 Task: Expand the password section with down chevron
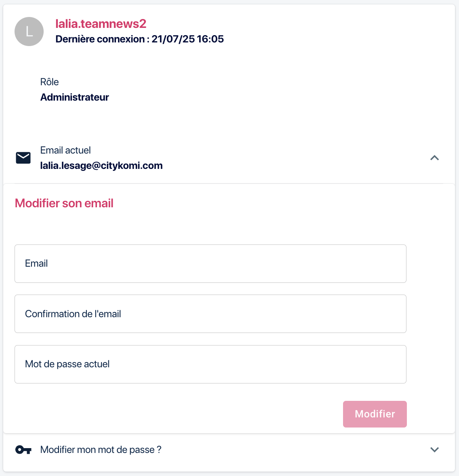pos(434,450)
